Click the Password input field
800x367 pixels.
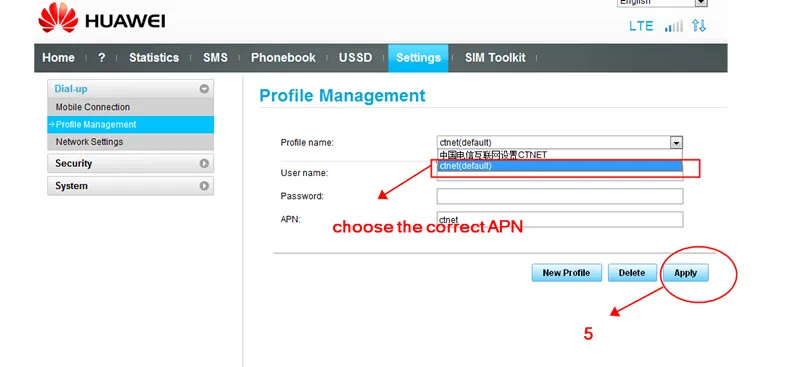[x=560, y=196]
